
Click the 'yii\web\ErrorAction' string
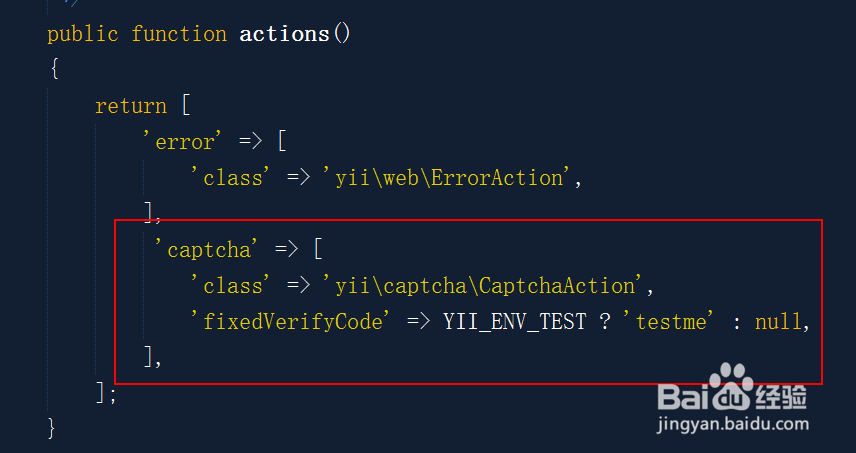point(448,178)
